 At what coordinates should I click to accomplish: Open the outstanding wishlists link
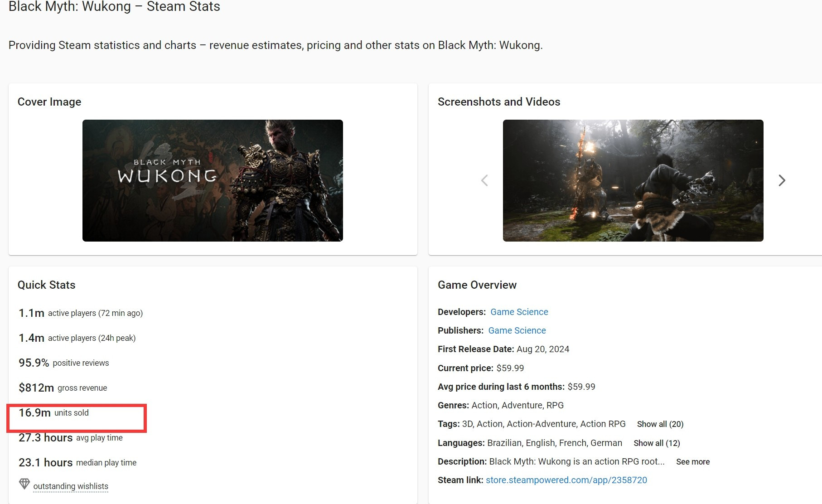[71, 486]
